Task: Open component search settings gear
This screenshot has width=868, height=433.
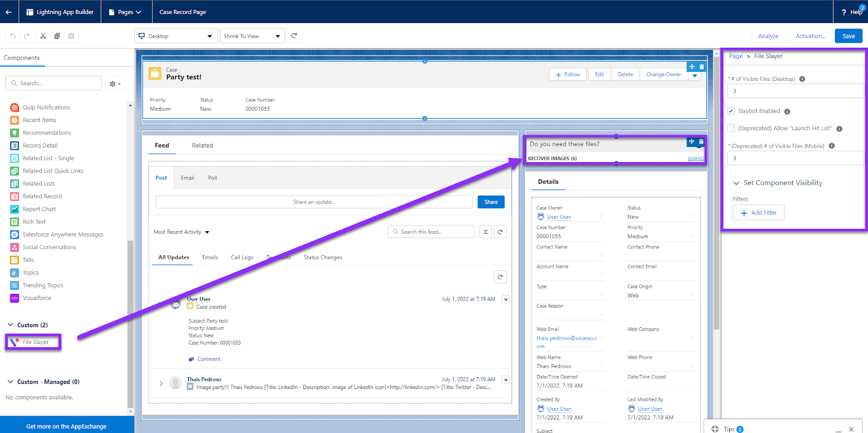Action: [115, 84]
